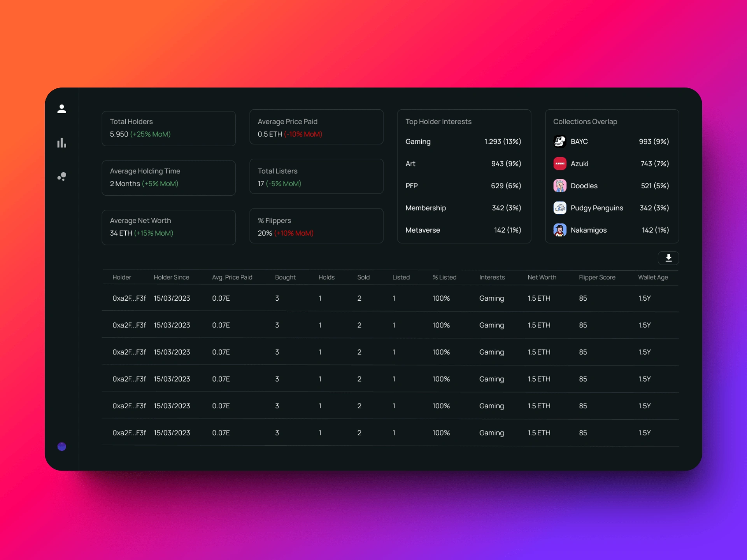Screen dimensions: 747x560
Task: Click the Pudgy Penguins collection name
Action: (x=597, y=208)
